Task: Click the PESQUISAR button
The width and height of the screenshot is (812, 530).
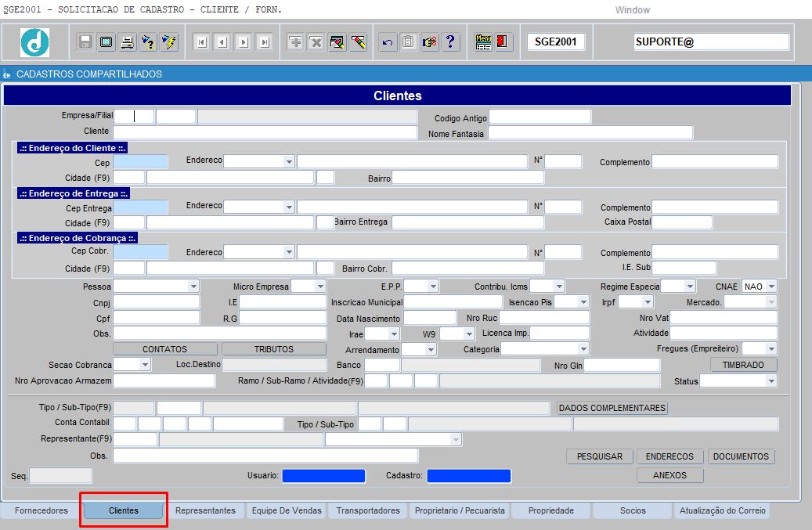Action: pyautogui.click(x=600, y=456)
